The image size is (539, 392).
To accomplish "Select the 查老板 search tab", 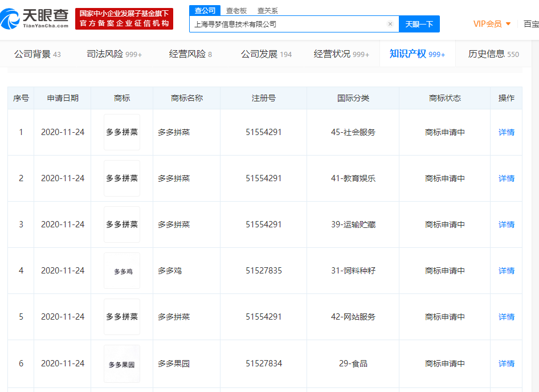I will tap(236, 10).
